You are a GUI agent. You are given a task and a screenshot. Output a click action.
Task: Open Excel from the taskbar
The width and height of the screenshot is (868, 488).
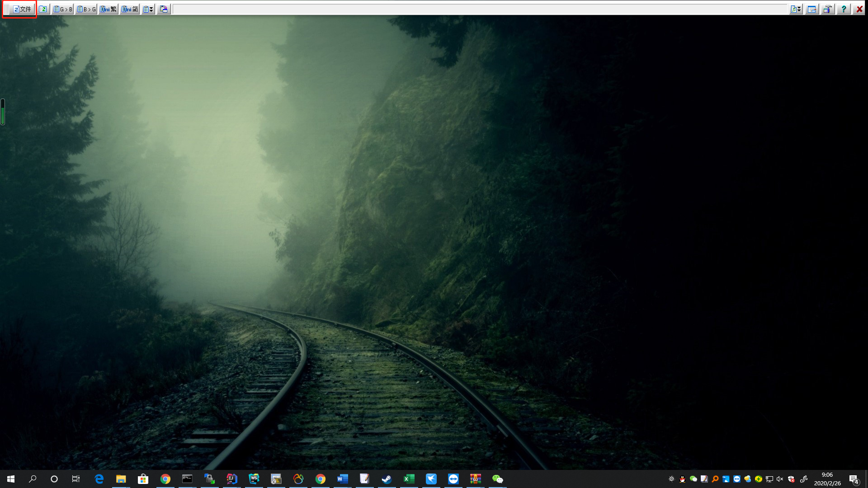pos(409,479)
